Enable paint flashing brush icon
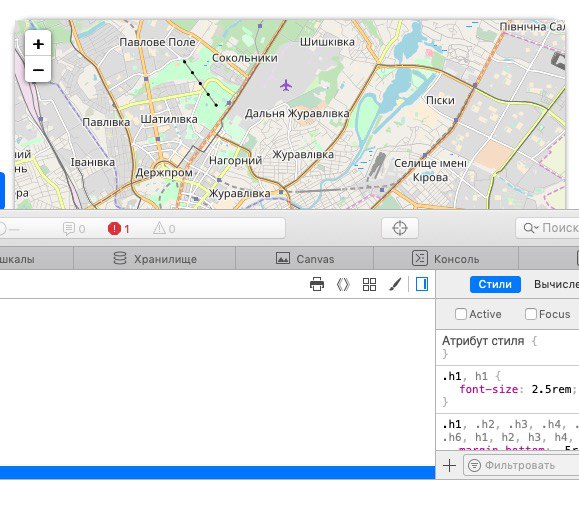The image size is (579, 509). pyautogui.click(x=395, y=284)
